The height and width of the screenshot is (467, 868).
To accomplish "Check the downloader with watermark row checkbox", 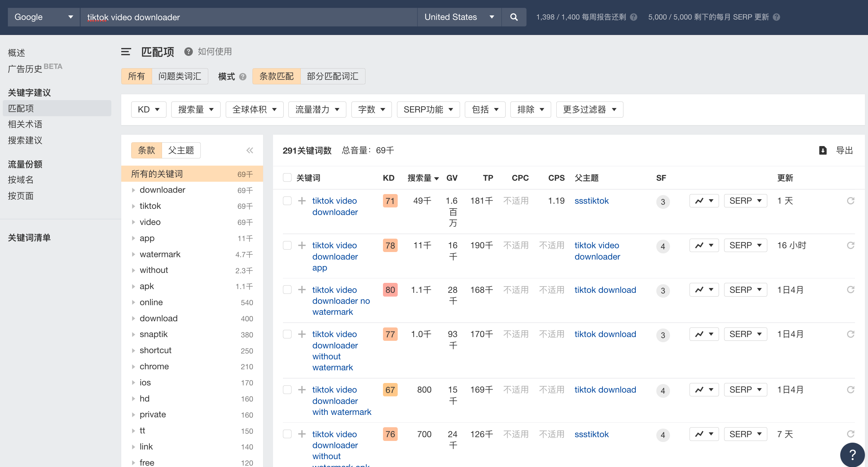I will click(x=287, y=390).
